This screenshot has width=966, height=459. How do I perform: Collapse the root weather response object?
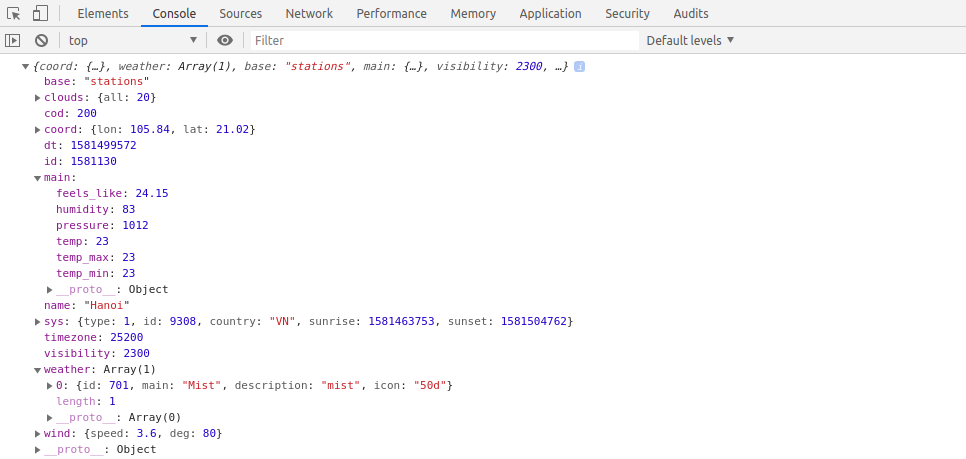pyautogui.click(x=26, y=66)
